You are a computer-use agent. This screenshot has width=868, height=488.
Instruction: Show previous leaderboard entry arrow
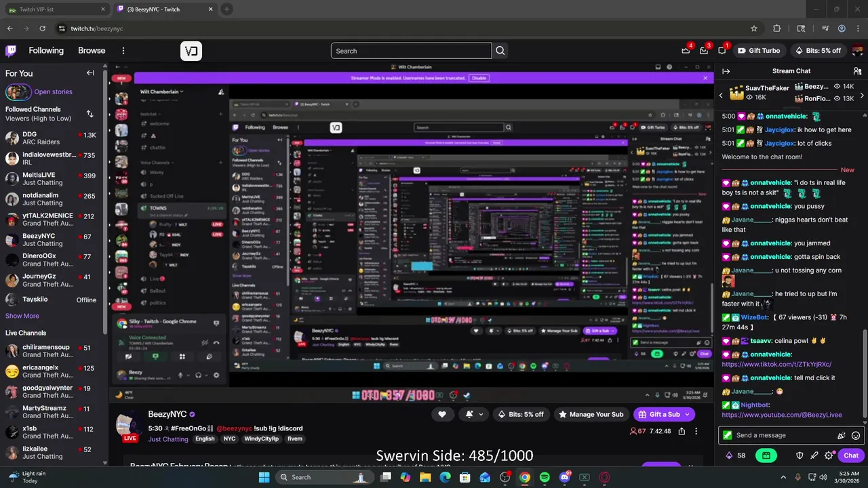pos(721,96)
